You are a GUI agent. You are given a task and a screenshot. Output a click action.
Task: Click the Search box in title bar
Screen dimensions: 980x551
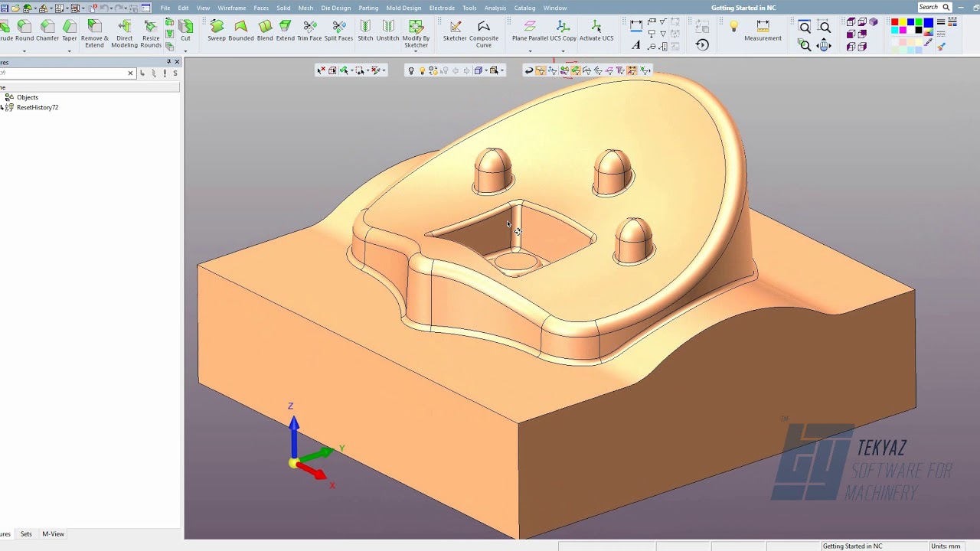934,7
